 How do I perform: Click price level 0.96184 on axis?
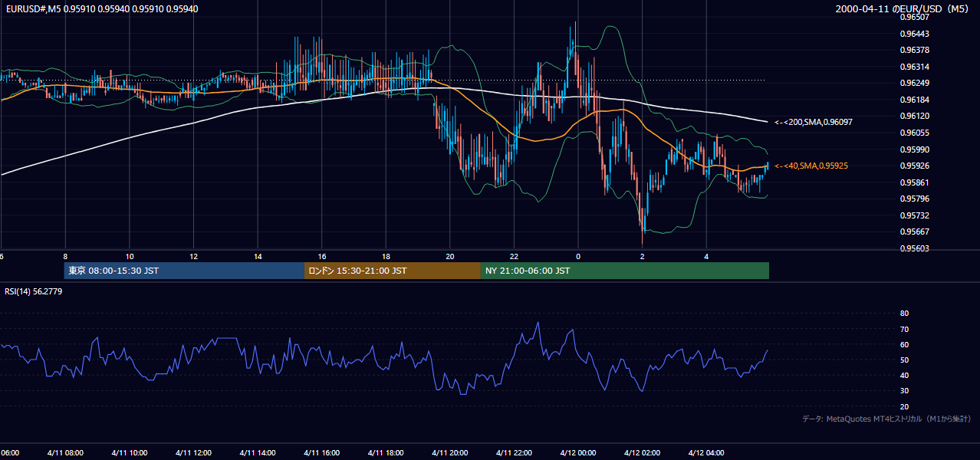[914, 100]
